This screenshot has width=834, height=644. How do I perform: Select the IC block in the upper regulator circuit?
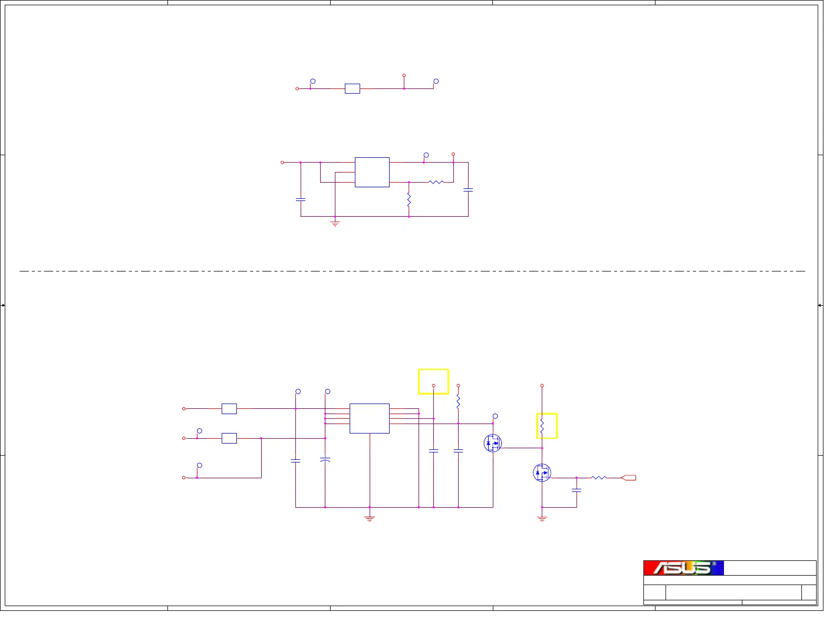point(372,172)
